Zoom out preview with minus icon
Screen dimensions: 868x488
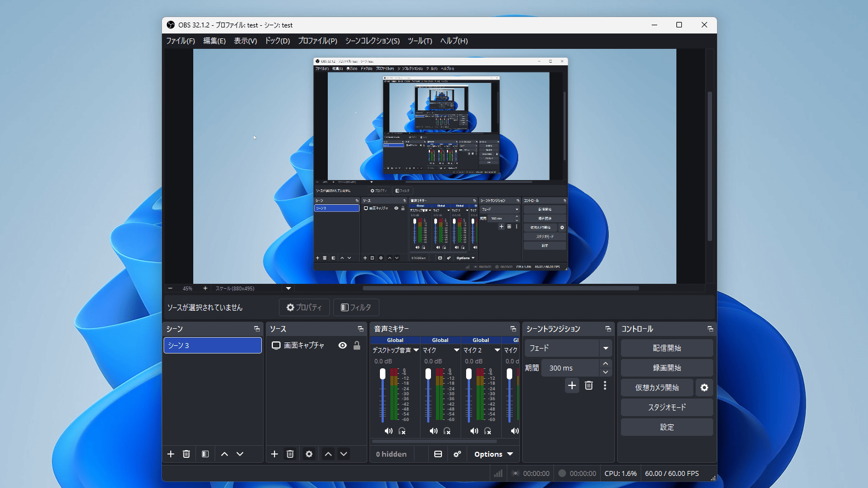tap(170, 288)
